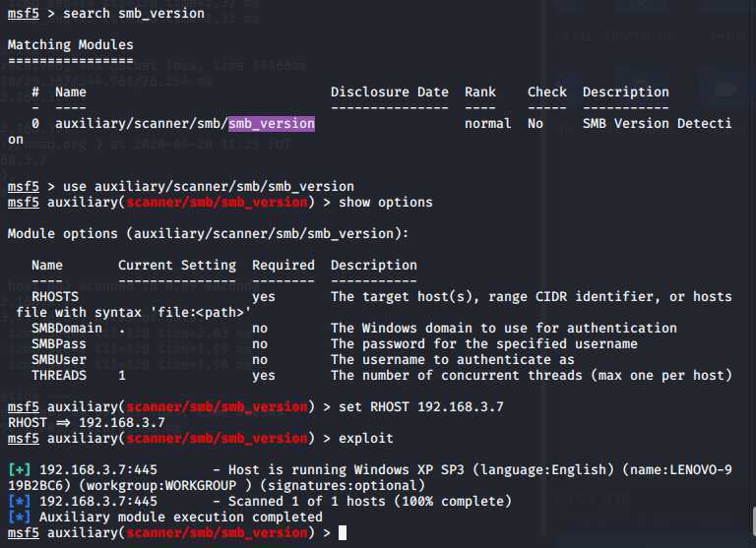756x548 pixels.
Task: Click the 'auxiliary/scanner/smb/' module path in results
Action: coord(142,124)
